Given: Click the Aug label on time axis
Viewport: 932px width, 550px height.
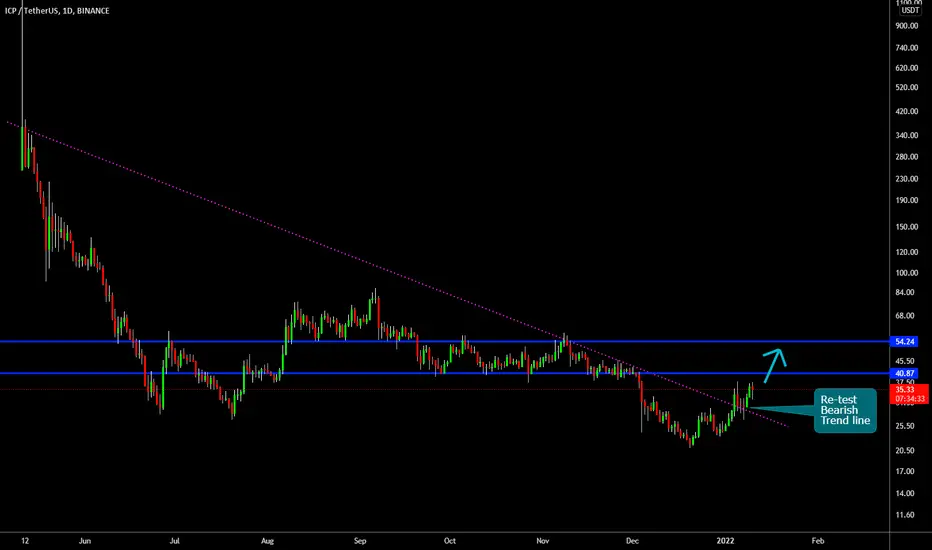Looking at the screenshot, I should tap(267, 541).
